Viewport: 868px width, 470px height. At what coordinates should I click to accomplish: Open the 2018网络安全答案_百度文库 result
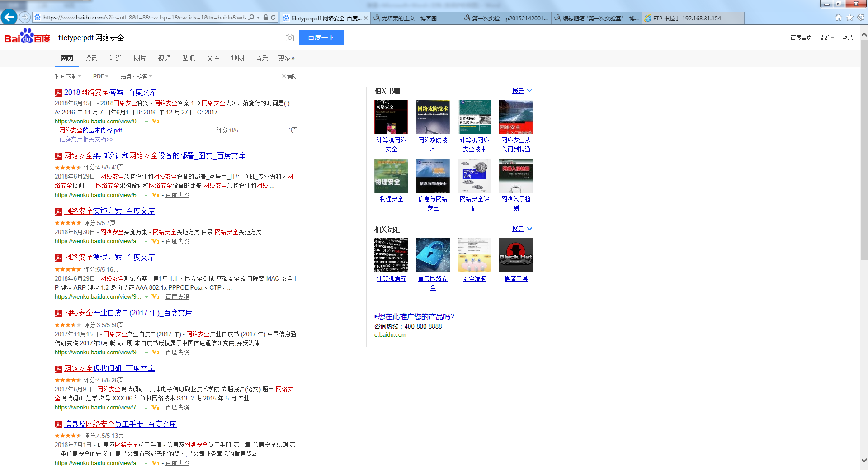click(110, 93)
